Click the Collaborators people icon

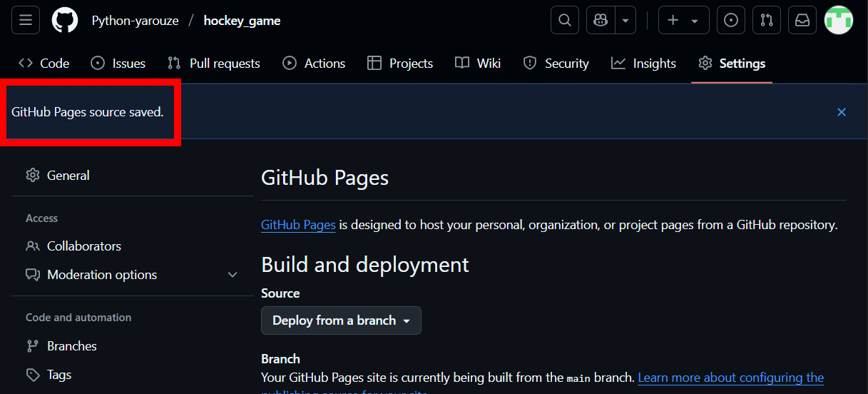click(33, 246)
